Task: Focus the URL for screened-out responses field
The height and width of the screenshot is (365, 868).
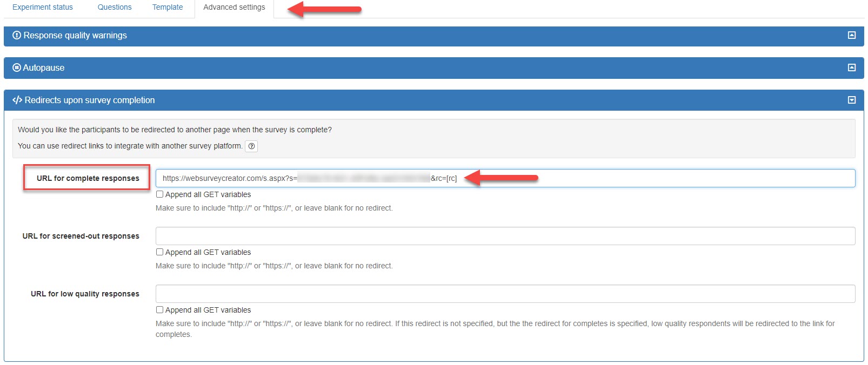Action: pos(505,236)
